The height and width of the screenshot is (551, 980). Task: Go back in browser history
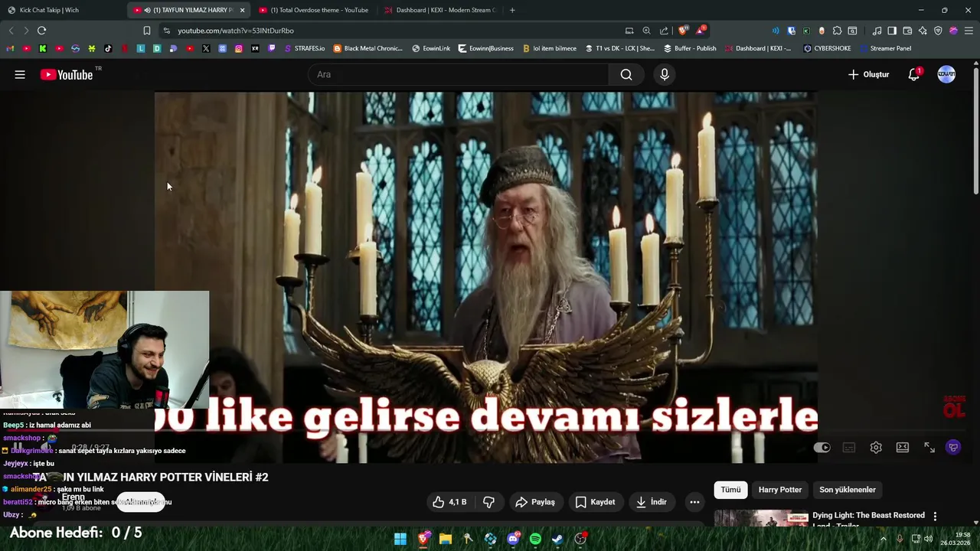pyautogui.click(x=11, y=31)
